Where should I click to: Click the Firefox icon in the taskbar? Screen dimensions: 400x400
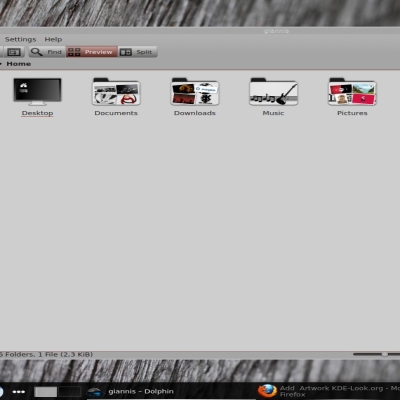tap(267, 391)
